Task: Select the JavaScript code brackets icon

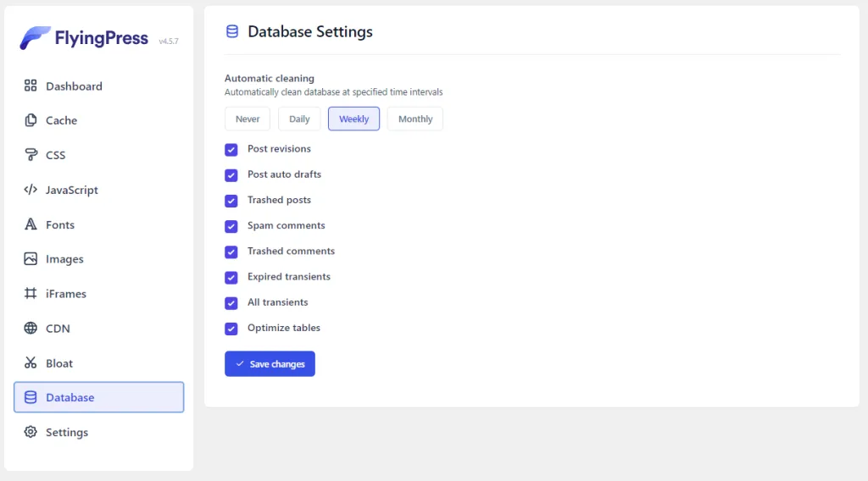Action: (x=31, y=190)
